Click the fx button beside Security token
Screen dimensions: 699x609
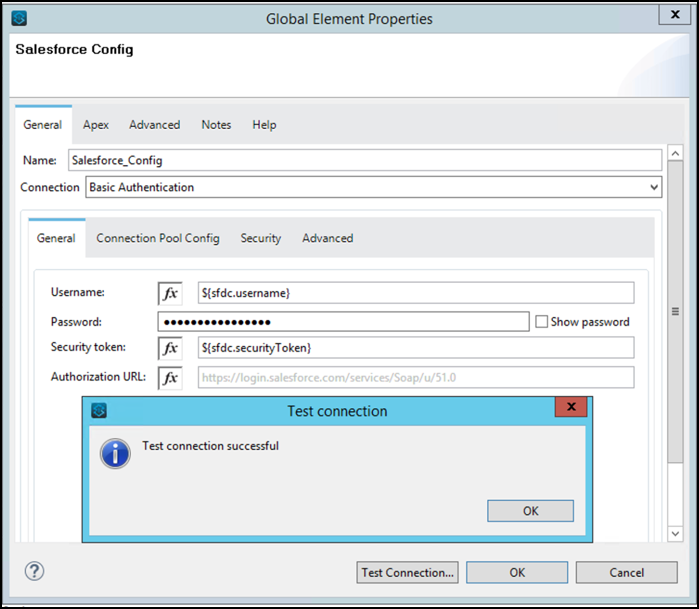pos(170,348)
